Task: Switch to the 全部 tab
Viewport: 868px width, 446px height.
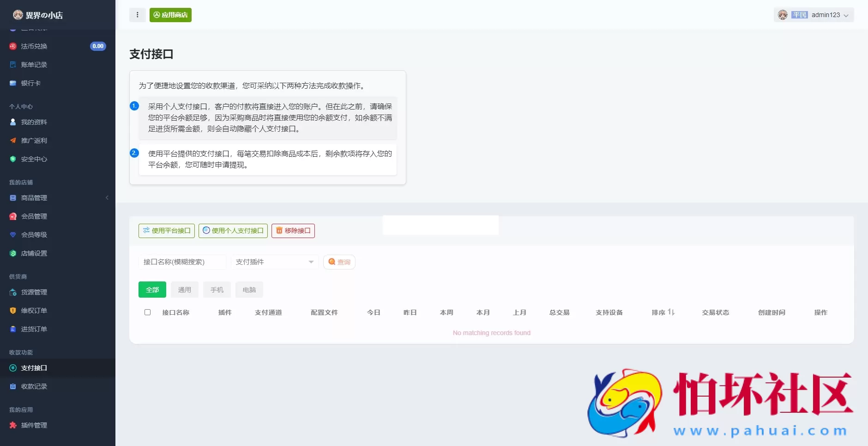Action: [x=152, y=289]
